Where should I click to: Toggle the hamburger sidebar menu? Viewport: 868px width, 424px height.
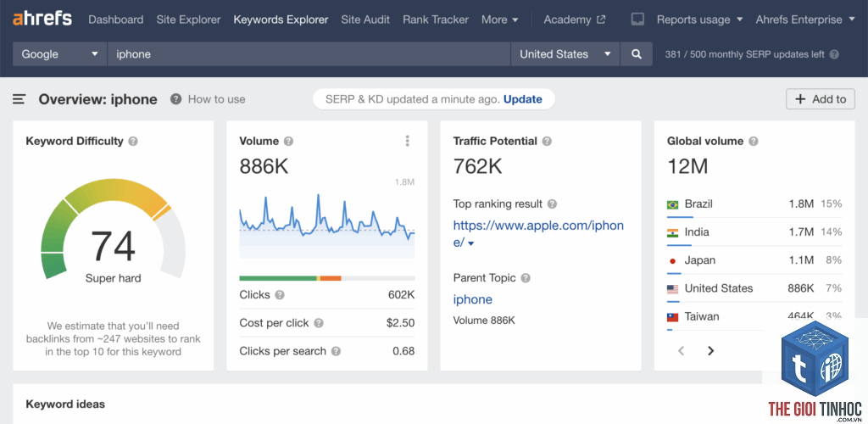click(x=19, y=99)
